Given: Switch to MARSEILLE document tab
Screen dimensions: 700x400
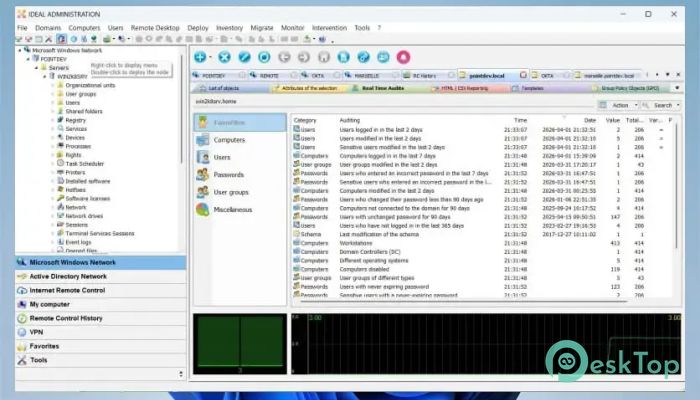Looking at the screenshot, I should [367, 75].
